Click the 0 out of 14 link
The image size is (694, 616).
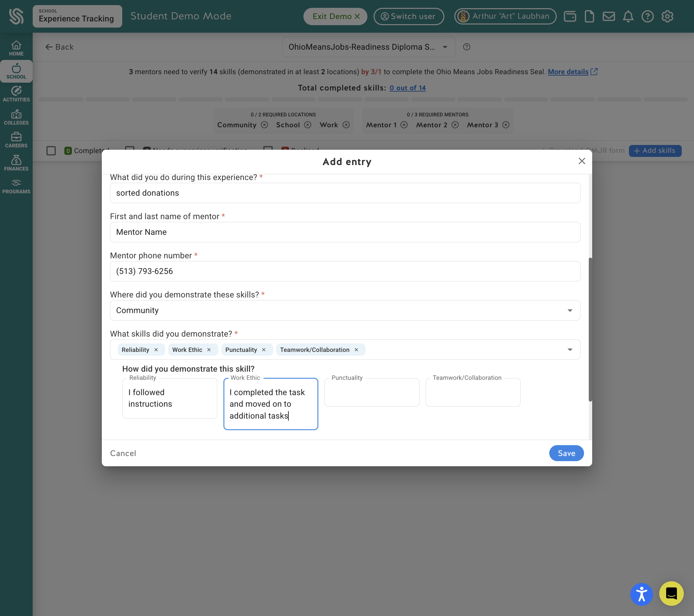408,88
